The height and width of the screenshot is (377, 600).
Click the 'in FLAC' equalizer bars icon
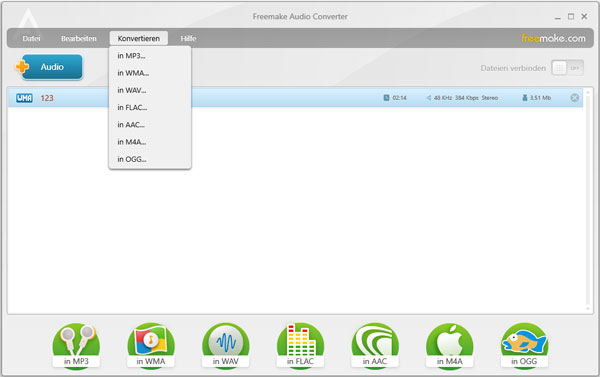point(300,346)
